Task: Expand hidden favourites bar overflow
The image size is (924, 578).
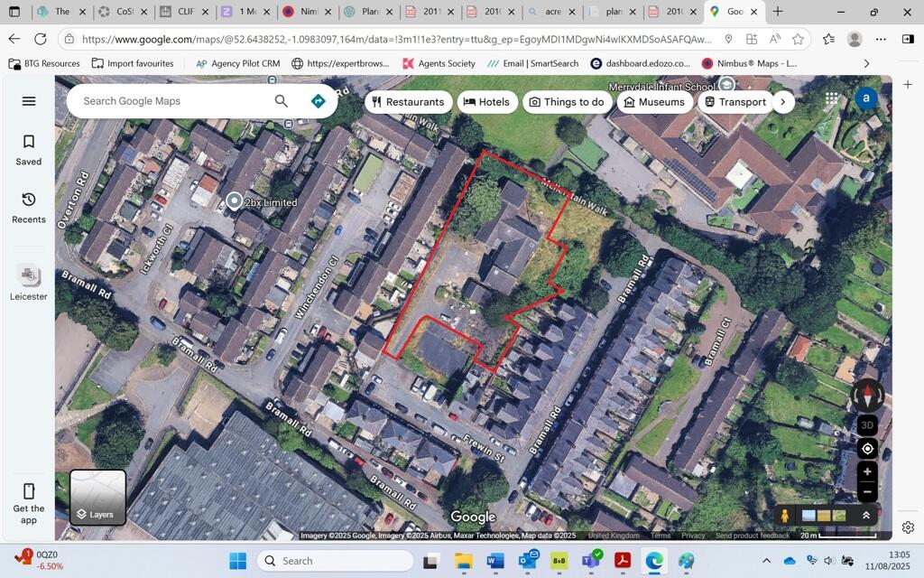Action: pos(866,63)
